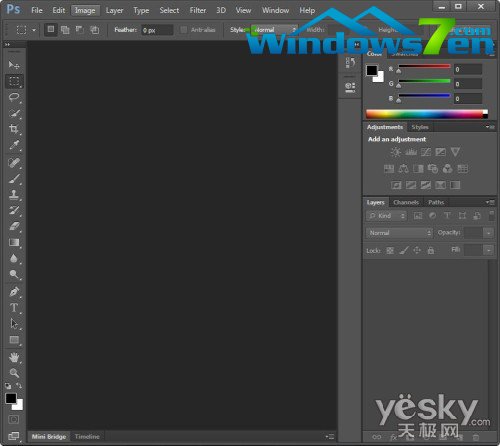Choose Add to selection mode
The width and height of the screenshot is (500, 446).
pos(65,30)
